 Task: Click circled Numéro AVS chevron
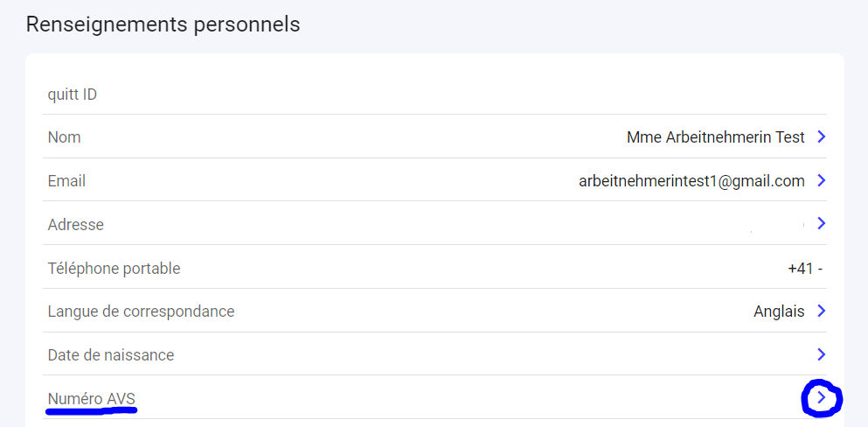821,399
